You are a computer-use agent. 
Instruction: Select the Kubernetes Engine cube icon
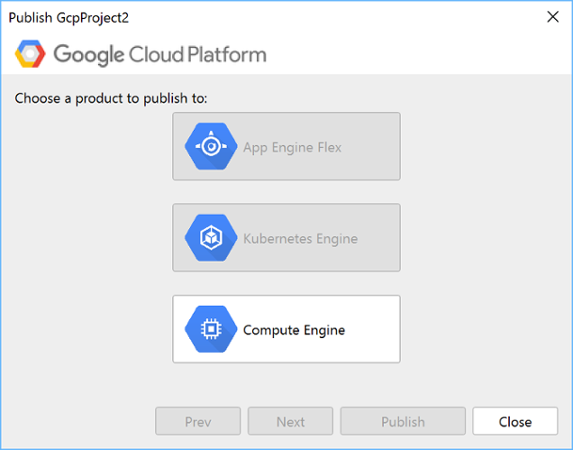pyautogui.click(x=211, y=238)
